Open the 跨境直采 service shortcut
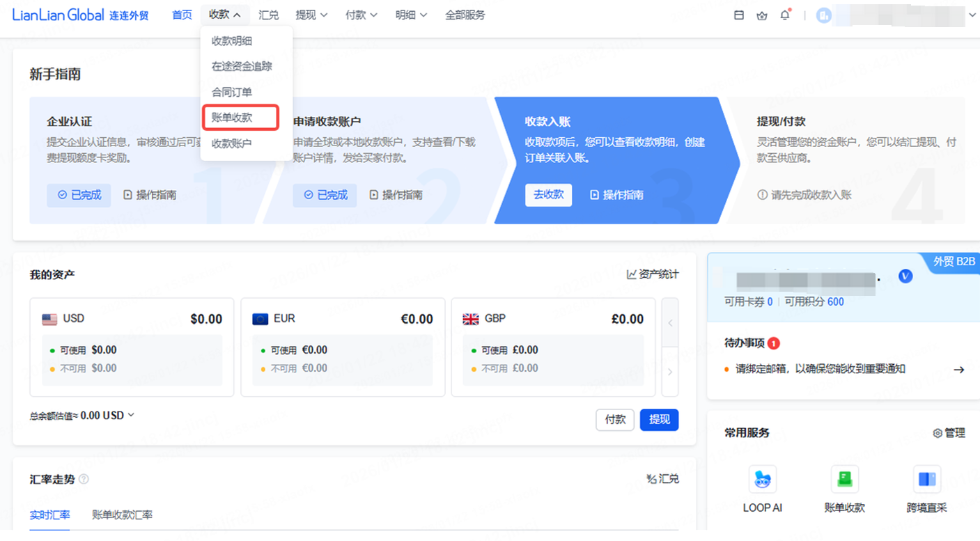Screen dimensions: 980x541 coord(927,490)
